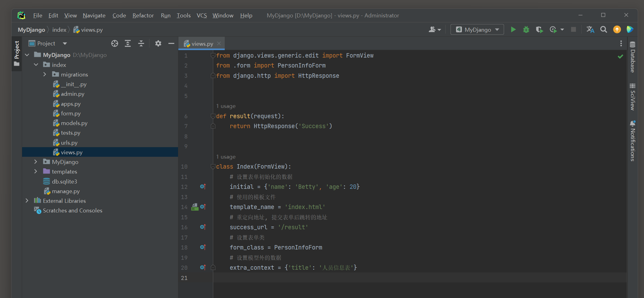
Task: Select opened file crosshair icon
Action: pyautogui.click(x=115, y=44)
